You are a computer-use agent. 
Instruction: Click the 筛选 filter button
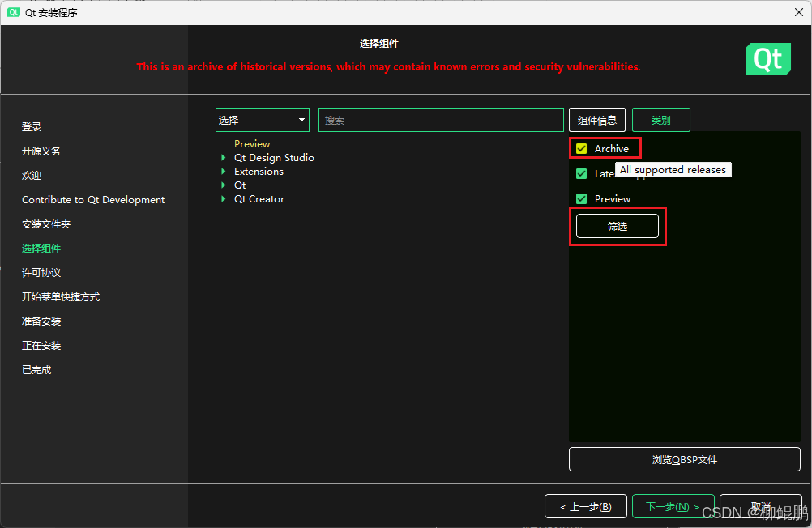pos(618,226)
